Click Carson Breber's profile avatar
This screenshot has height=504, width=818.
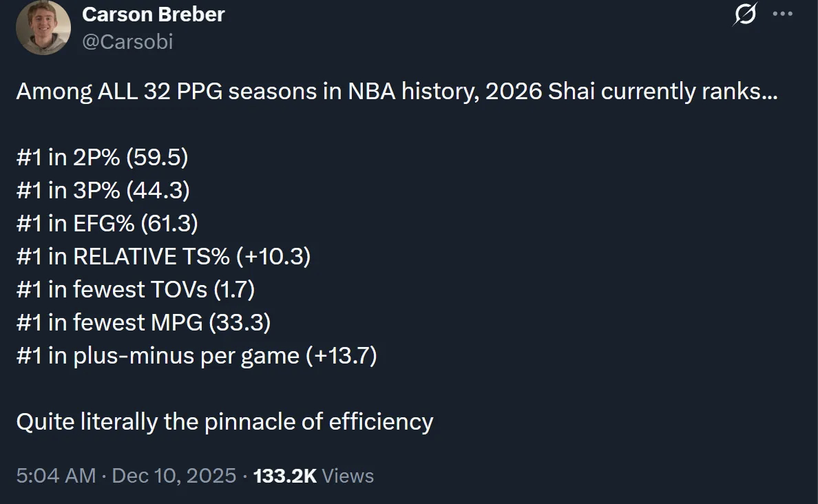click(x=43, y=28)
